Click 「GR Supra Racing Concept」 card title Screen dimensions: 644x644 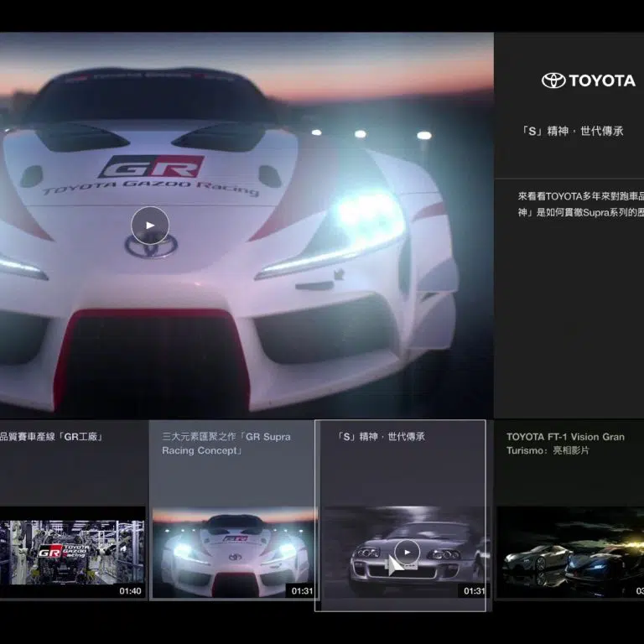[226, 444]
